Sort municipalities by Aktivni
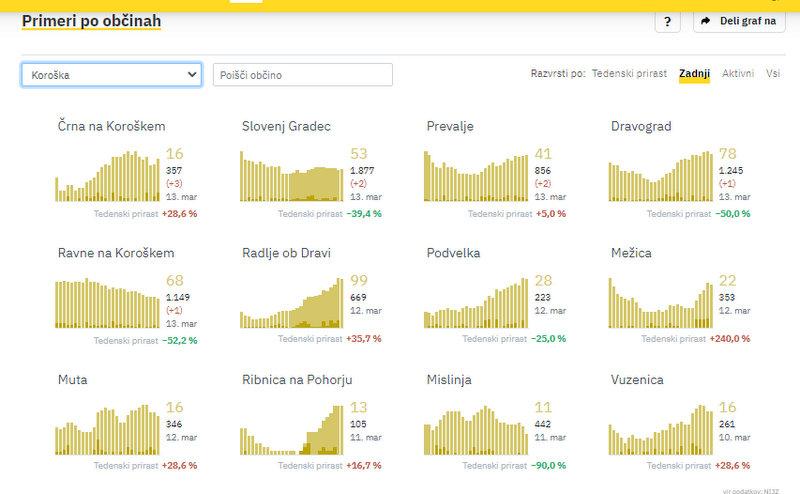 click(x=738, y=74)
